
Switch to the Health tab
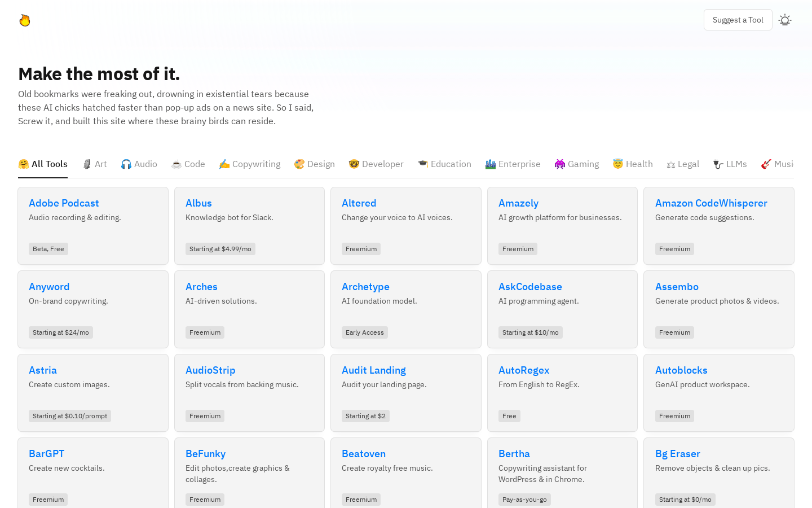click(633, 164)
